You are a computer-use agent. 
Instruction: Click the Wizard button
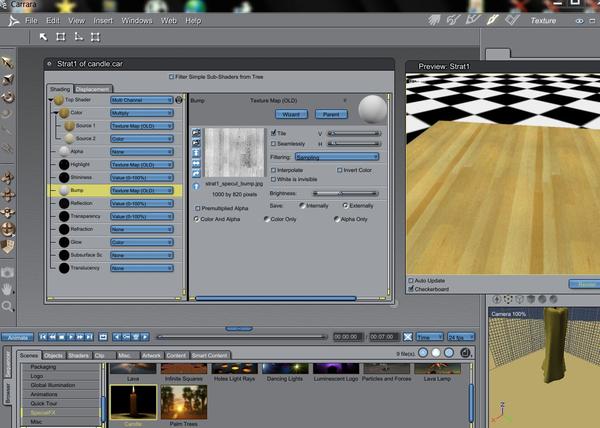click(291, 114)
